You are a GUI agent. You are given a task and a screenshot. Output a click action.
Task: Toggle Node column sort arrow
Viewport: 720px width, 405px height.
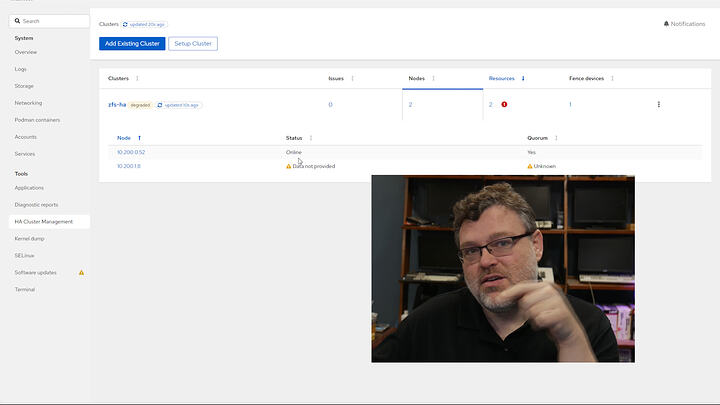click(139, 138)
